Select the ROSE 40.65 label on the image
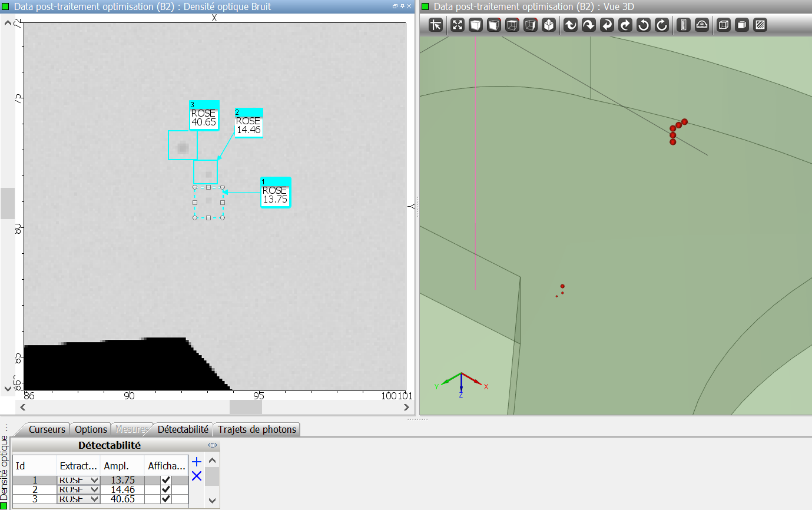Screen dimensions: 812x510 tap(204, 115)
